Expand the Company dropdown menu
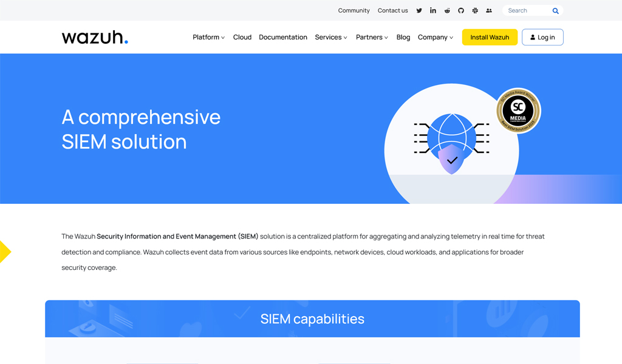 (x=436, y=37)
